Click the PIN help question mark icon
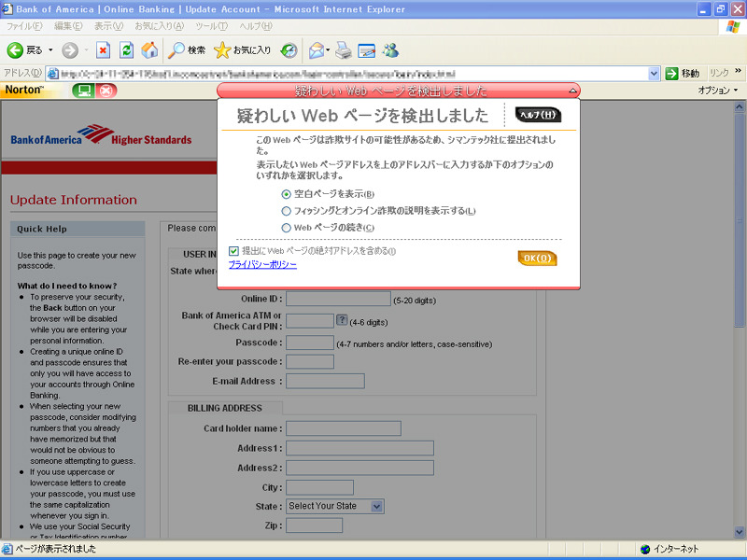 point(342,320)
